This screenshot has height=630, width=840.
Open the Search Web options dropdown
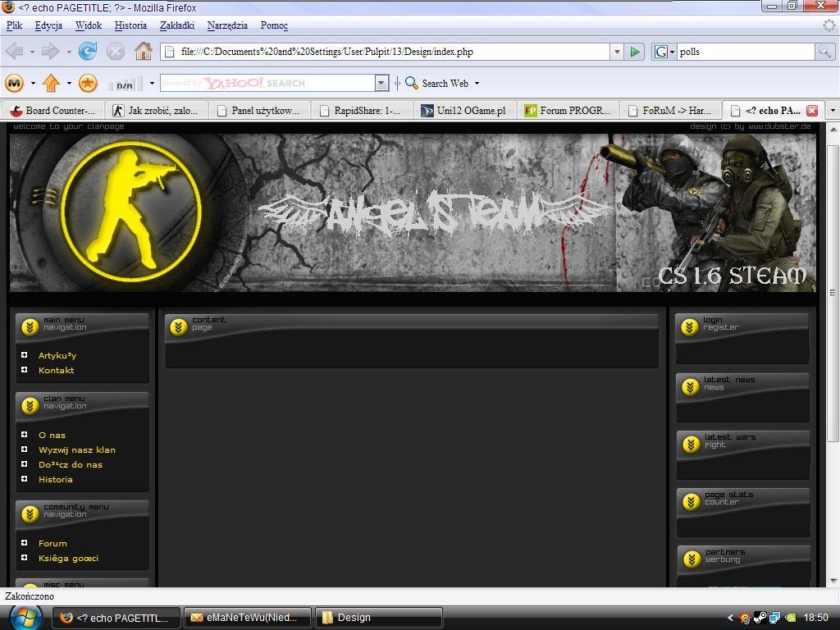point(477,84)
